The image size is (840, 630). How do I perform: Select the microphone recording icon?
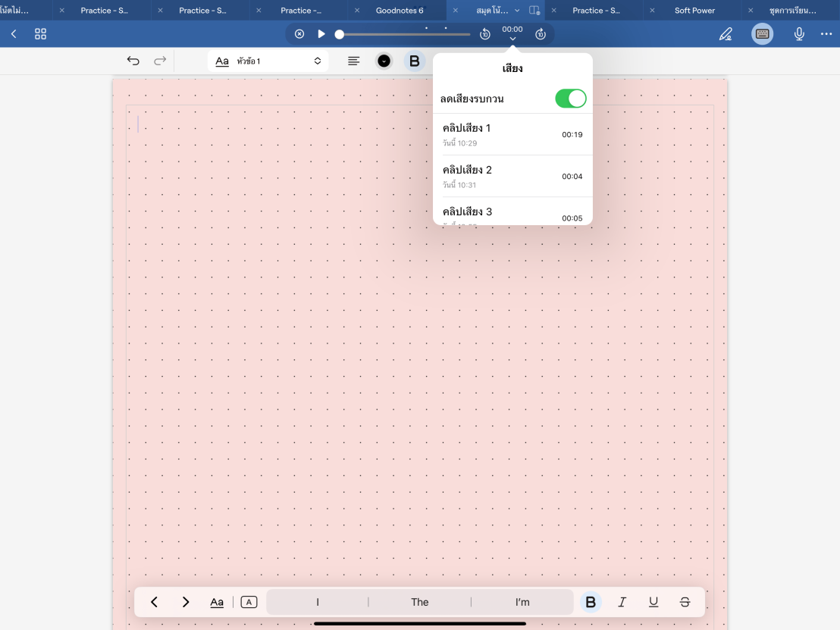[799, 33]
